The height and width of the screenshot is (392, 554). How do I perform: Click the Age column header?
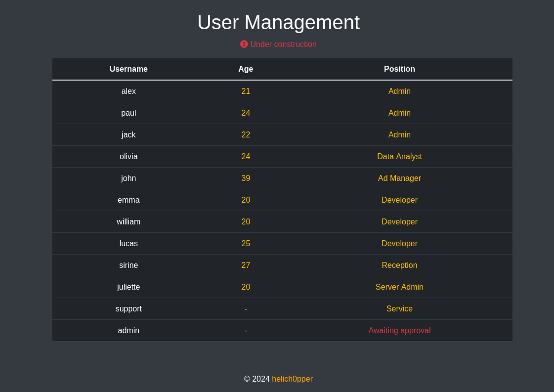click(246, 69)
